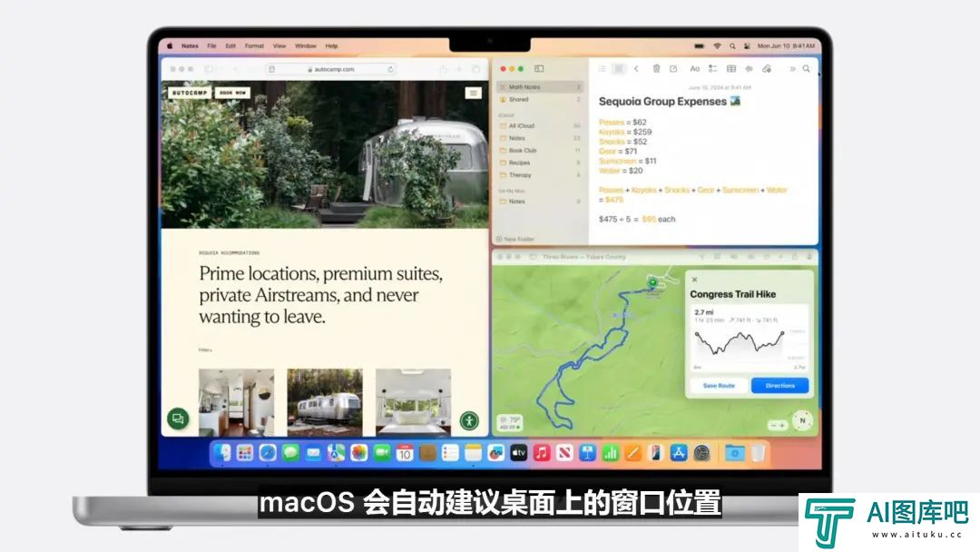Go back in Notes toolbar
The height and width of the screenshot is (552, 980).
pyautogui.click(x=636, y=69)
